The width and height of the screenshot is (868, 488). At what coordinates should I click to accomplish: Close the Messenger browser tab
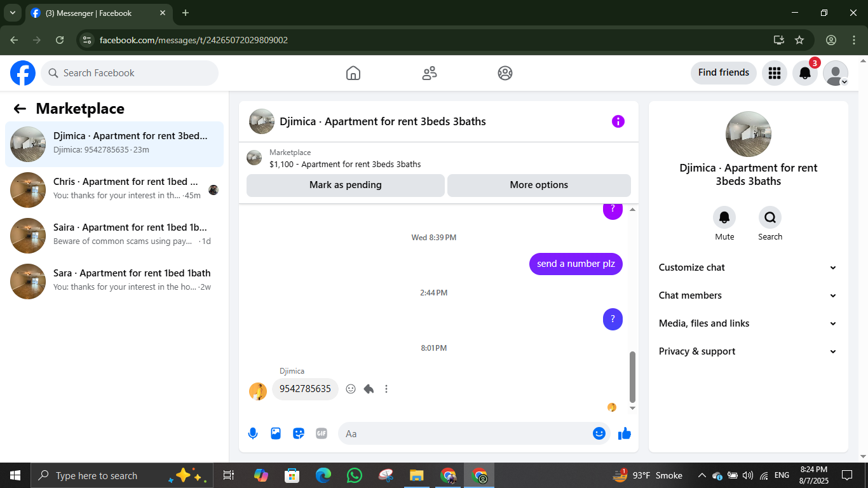(x=163, y=13)
